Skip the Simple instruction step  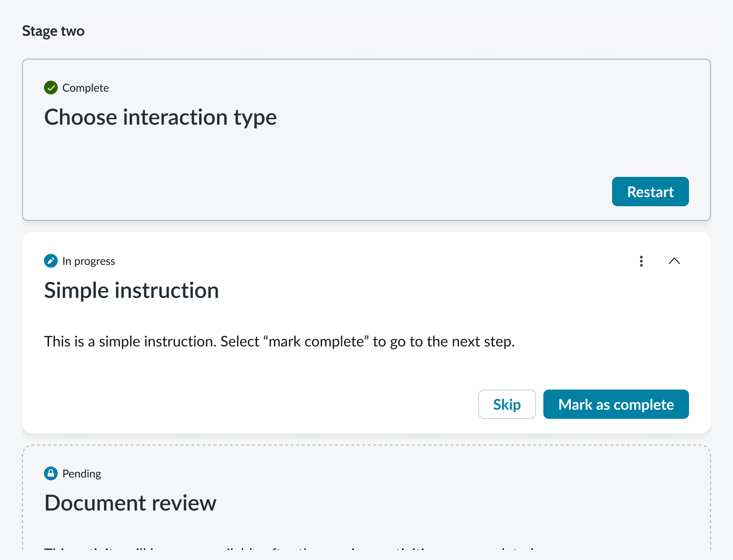click(x=507, y=404)
